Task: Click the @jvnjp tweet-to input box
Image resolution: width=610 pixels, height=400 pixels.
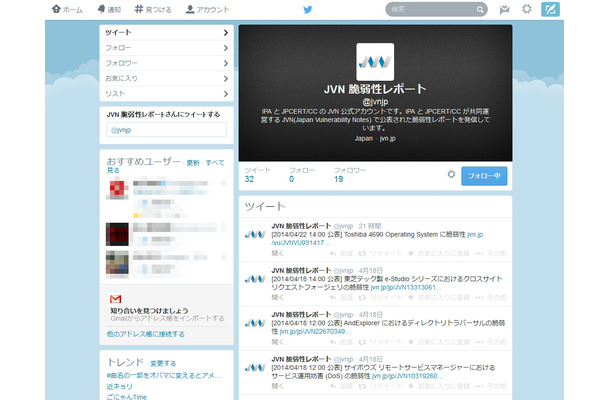Action: 167,129
